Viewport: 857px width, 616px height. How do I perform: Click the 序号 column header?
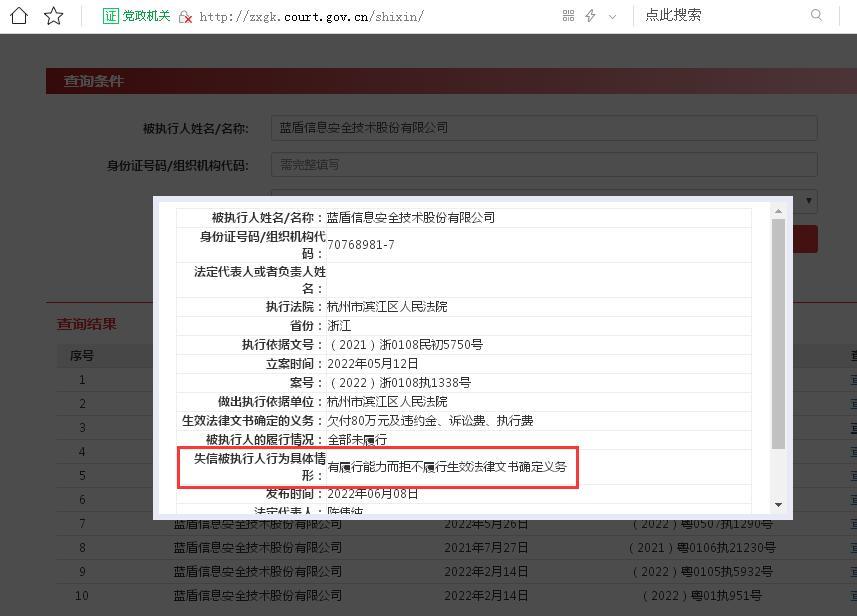click(x=82, y=356)
